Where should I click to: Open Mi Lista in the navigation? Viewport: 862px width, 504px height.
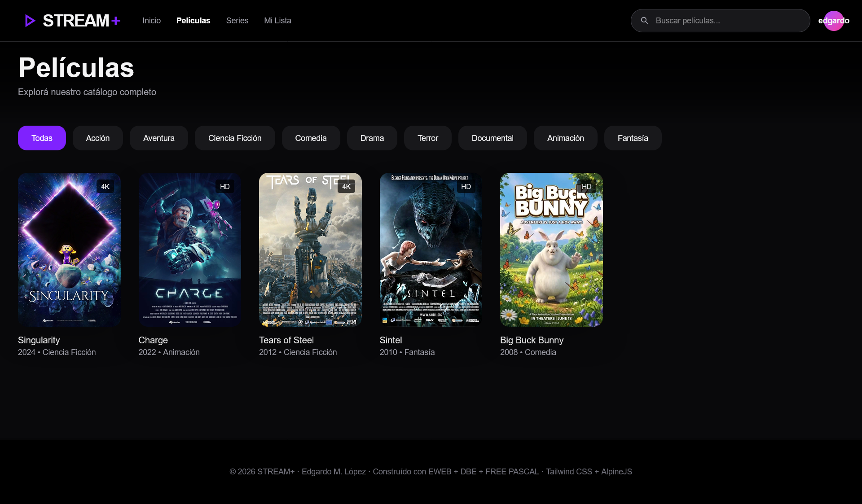(x=277, y=21)
